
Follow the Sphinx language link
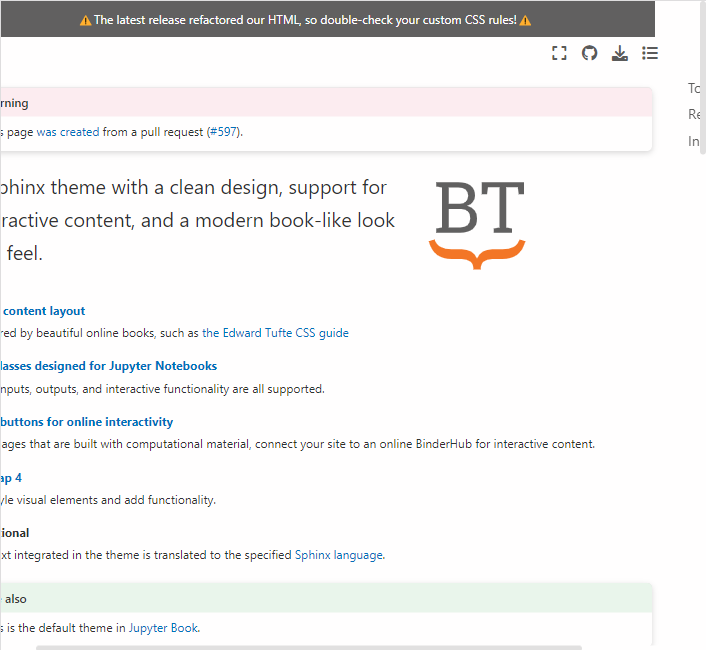click(x=339, y=555)
